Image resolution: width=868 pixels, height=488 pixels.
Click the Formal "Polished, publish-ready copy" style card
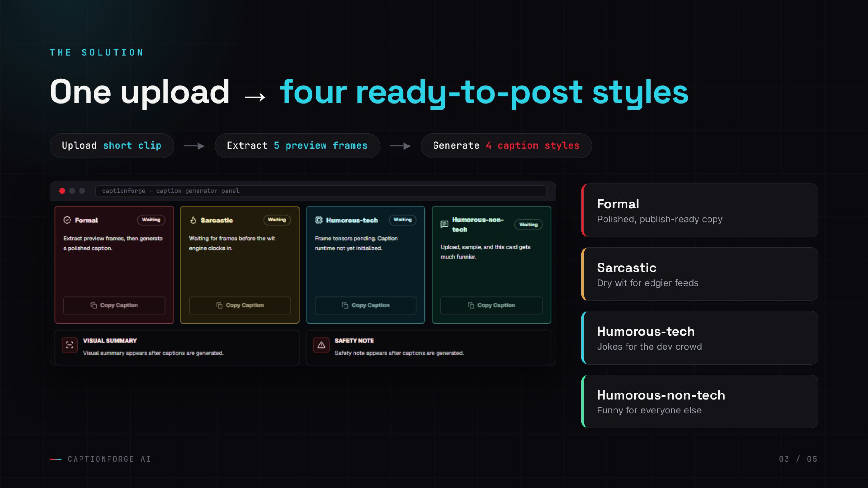pyautogui.click(x=700, y=211)
